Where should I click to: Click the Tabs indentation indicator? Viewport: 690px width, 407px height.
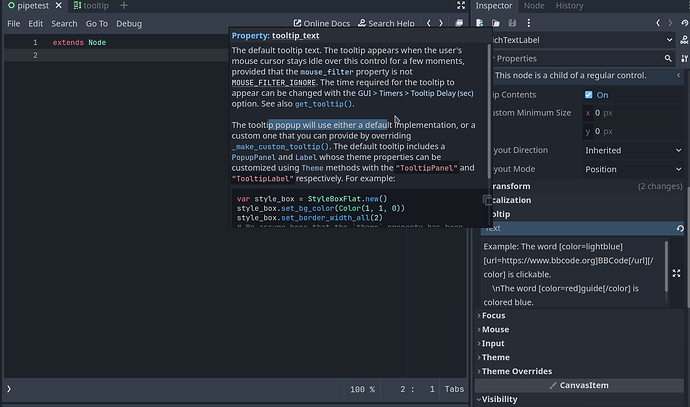click(454, 389)
